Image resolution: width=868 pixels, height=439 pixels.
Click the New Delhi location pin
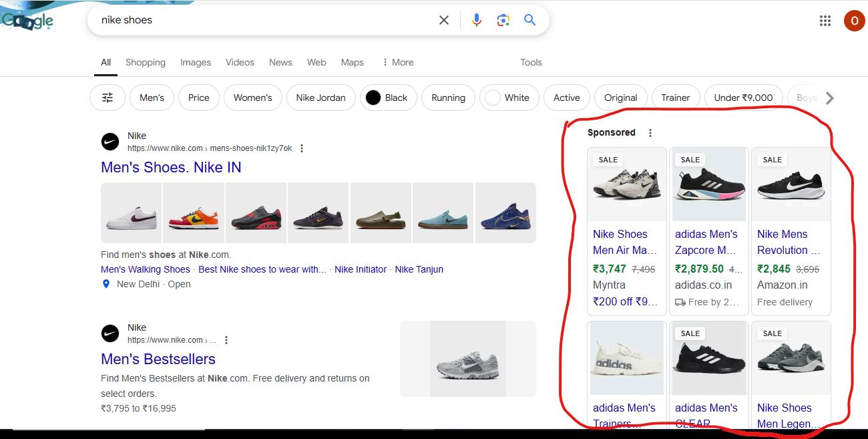click(x=105, y=284)
